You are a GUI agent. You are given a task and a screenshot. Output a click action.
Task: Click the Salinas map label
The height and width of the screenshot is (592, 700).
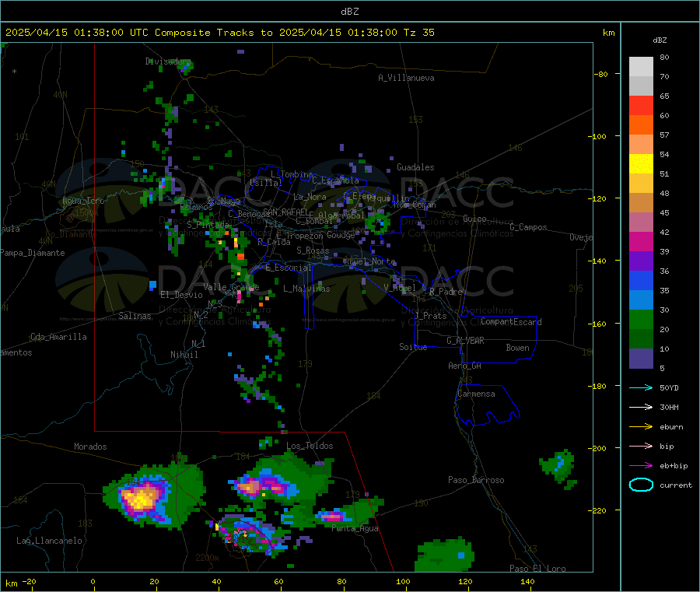pyautogui.click(x=135, y=316)
